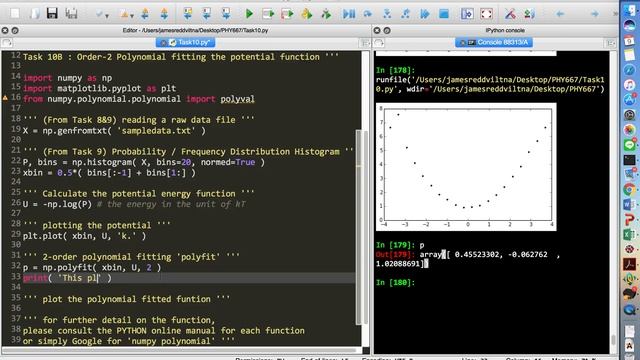Click the np.polyfit line 32 in the editor
Image resolution: width=640 pixels, height=360 pixels.
[92, 267]
